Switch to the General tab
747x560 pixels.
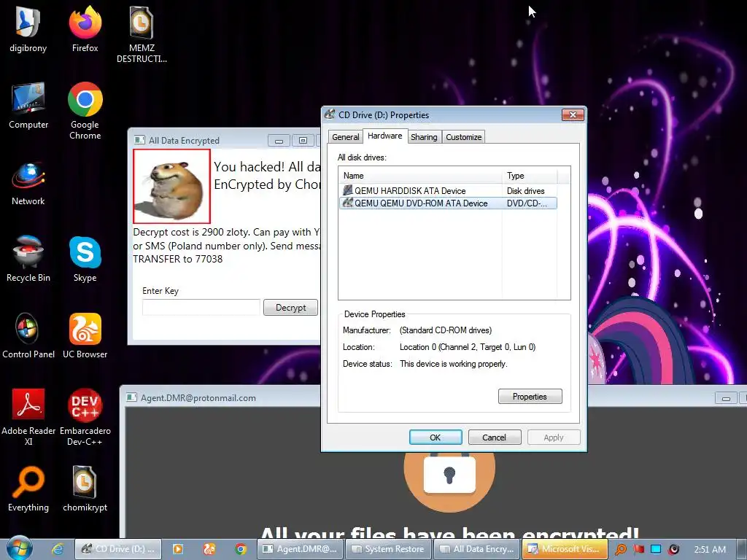(x=345, y=137)
